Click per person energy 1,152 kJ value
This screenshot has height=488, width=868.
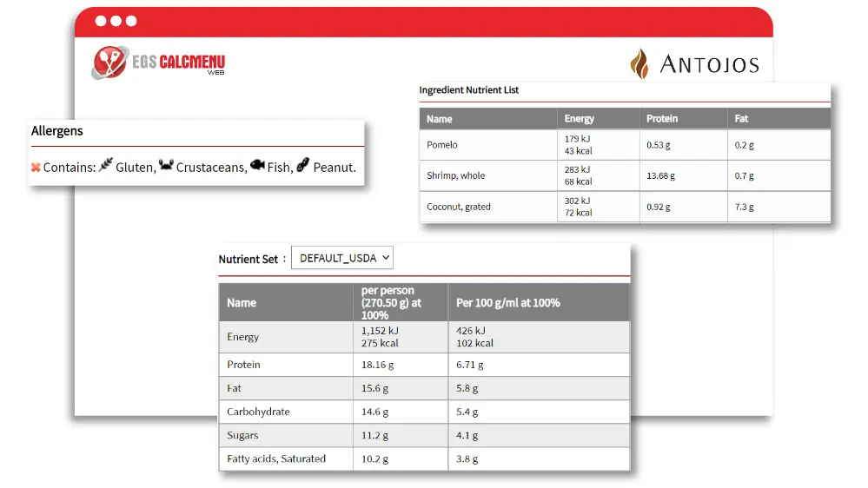[x=380, y=331]
